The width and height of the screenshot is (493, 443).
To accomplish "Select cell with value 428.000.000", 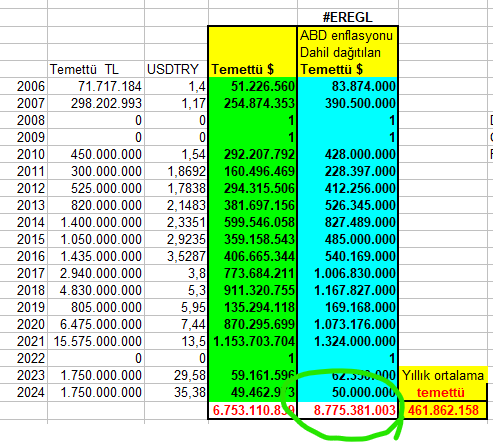I will [x=347, y=154].
